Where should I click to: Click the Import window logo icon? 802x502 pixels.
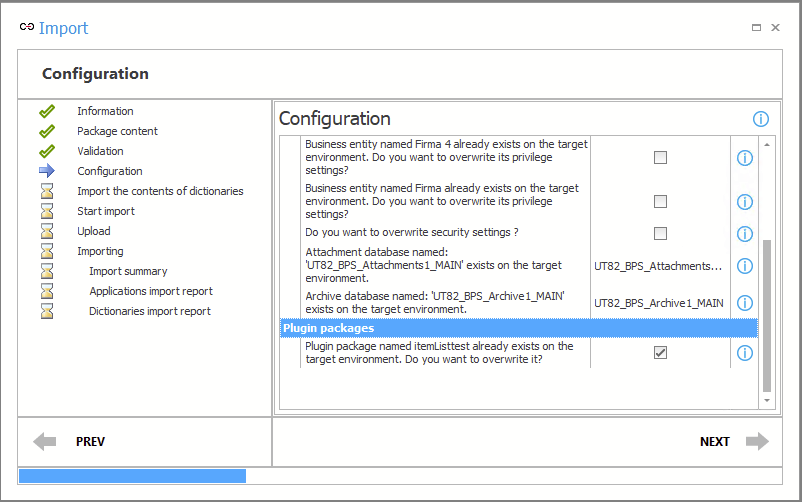pos(27,27)
